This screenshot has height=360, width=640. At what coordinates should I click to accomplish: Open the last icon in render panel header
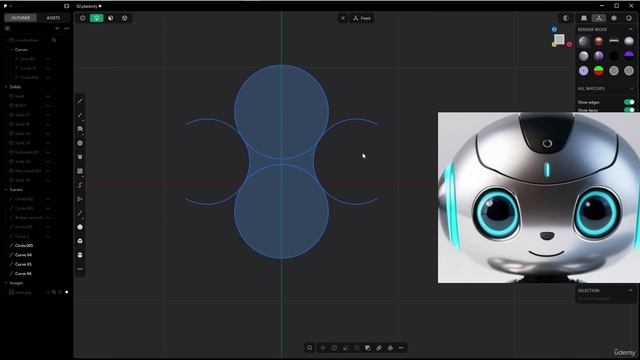pyautogui.click(x=629, y=18)
